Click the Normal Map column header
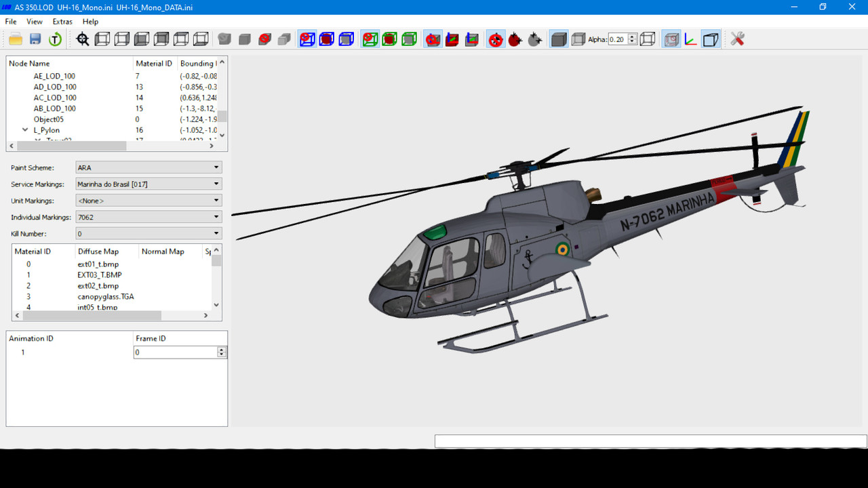868x488 pixels. (x=170, y=251)
